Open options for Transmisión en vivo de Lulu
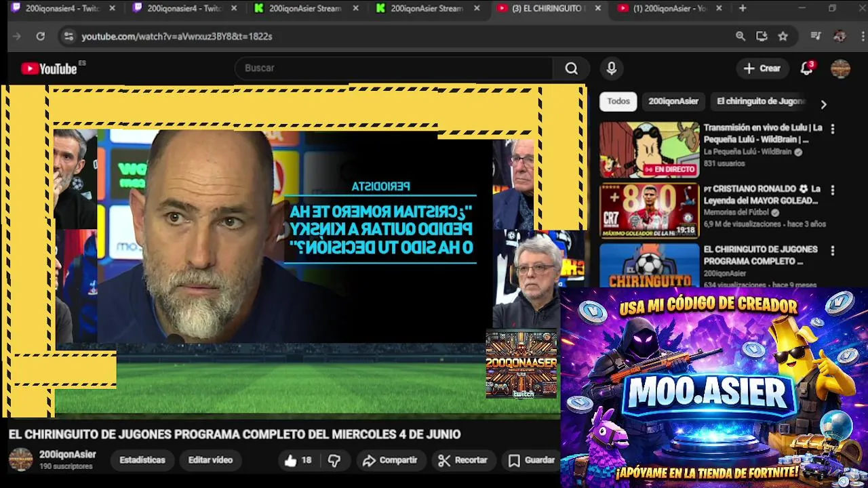This screenshot has height=488, width=868. (833, 129)
